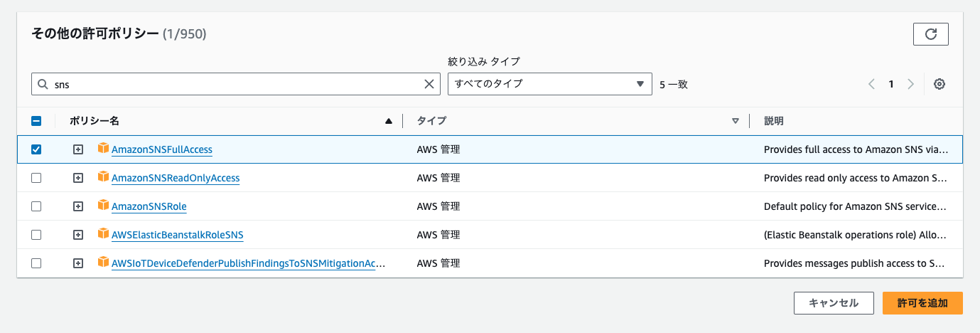This screenshot has width=980, height=333.
Task: Expand AWSIoTDeviceDefenderPublishFindings policy details
Action: (x=78, y=263)
